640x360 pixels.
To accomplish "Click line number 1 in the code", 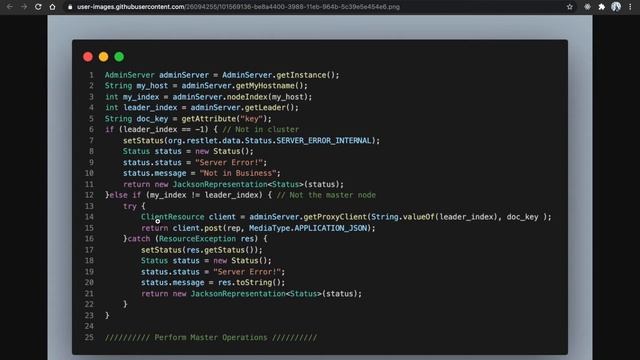I will click(x=91, y=75).
